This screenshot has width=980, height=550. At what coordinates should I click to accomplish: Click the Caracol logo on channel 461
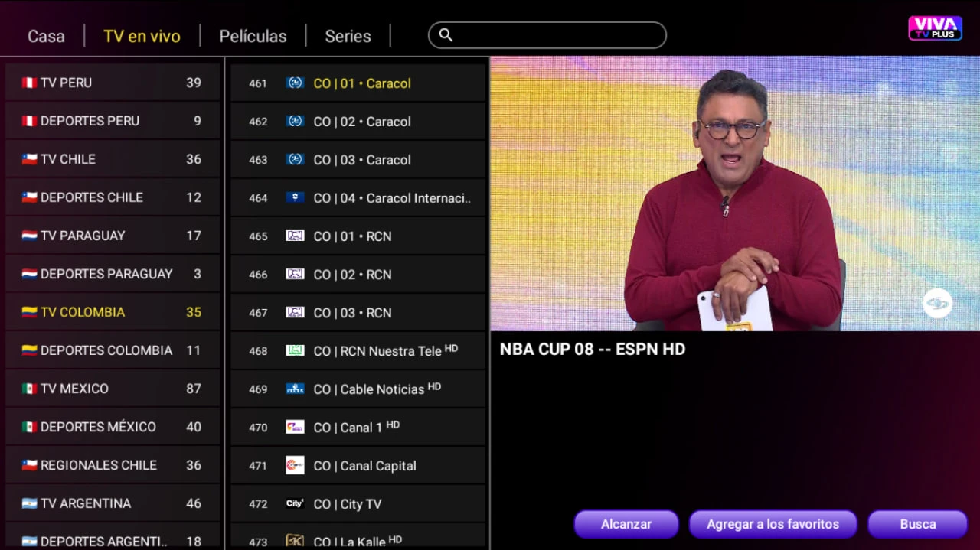(x=295, y=83)
